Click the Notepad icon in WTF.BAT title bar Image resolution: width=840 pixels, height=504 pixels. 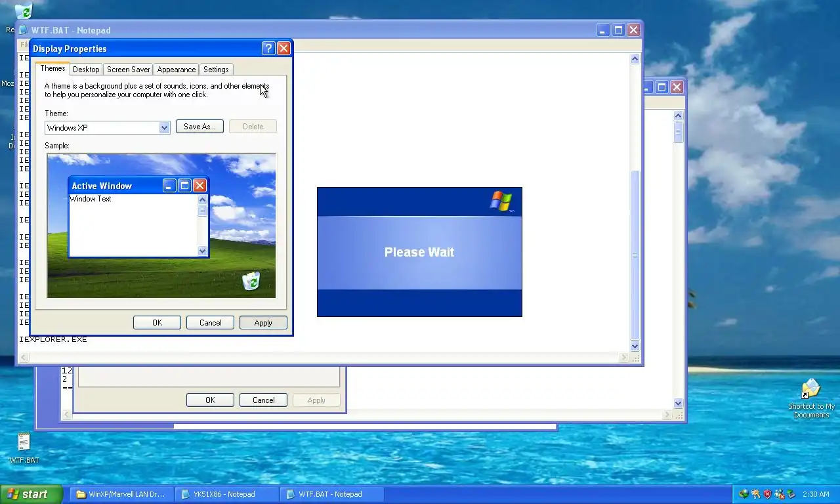[x=24, y=30]
